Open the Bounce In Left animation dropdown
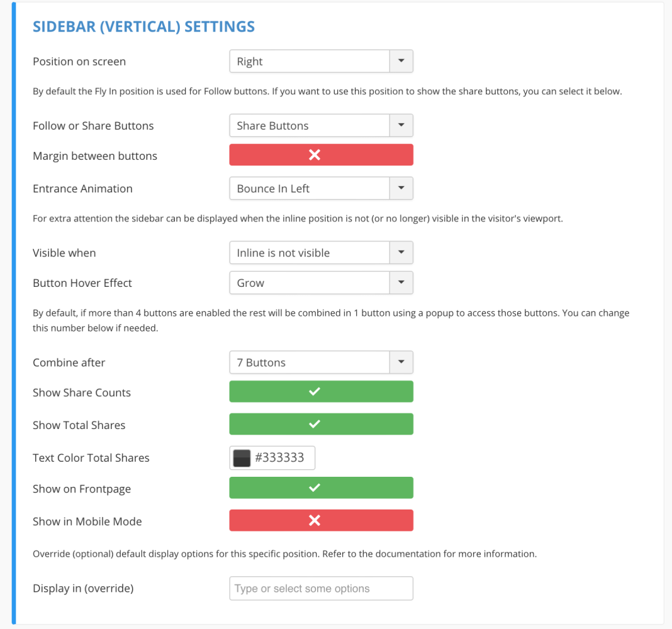 coord(321,188)
